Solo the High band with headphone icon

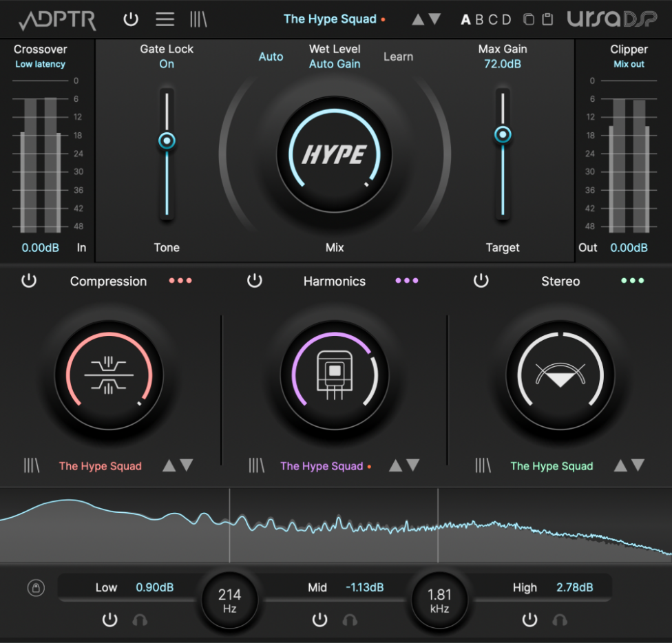pyautogui.click(x=560, y=620)
